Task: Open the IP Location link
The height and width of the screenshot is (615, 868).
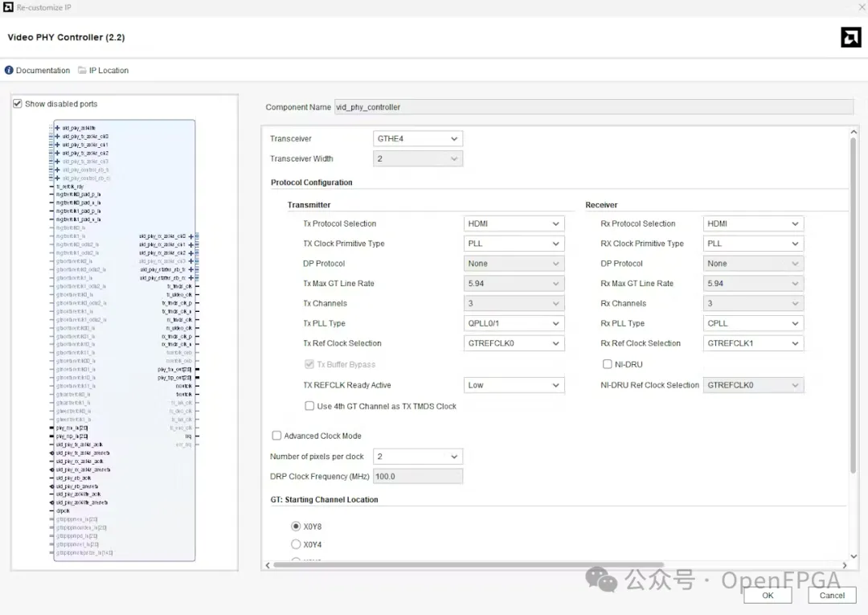Action: pyautogui.click(x=108, y=70)
